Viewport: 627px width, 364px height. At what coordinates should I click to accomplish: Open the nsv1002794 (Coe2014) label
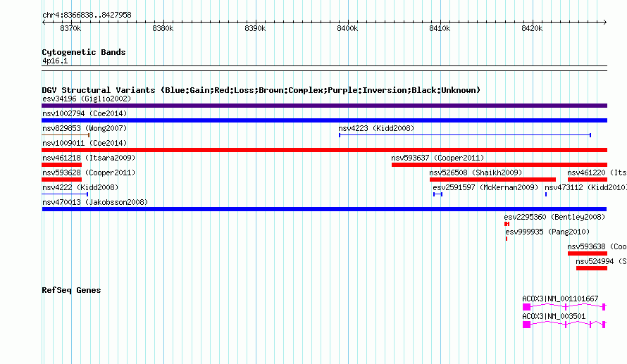click(85, 113)
